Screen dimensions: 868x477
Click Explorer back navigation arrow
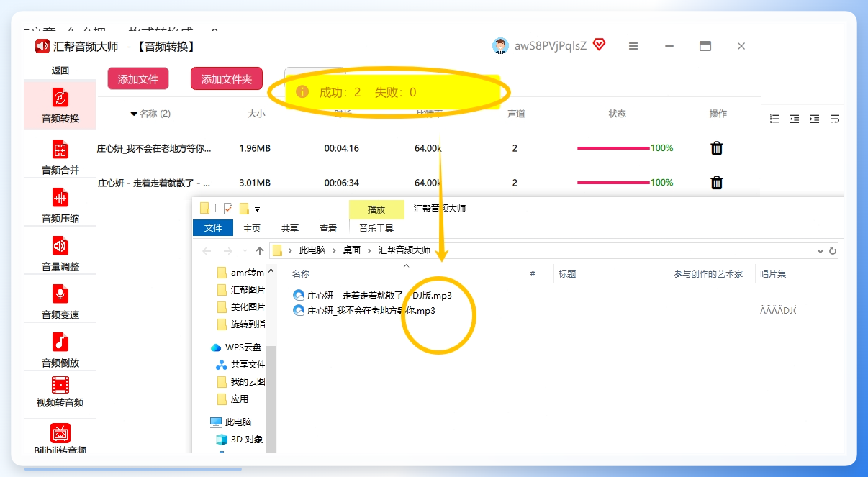coord(207,251)
